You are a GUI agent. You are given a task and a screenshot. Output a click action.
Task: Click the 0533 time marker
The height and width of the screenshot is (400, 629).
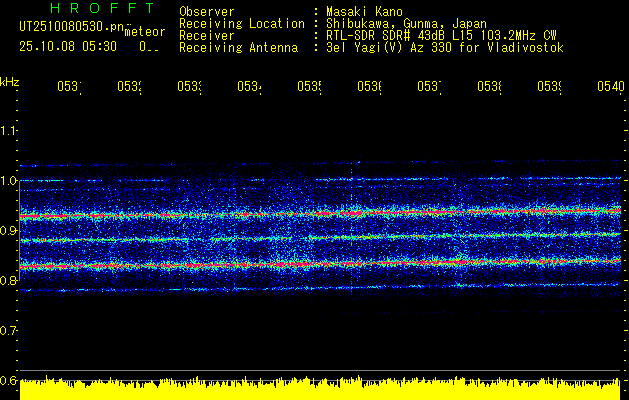[189, 86]
